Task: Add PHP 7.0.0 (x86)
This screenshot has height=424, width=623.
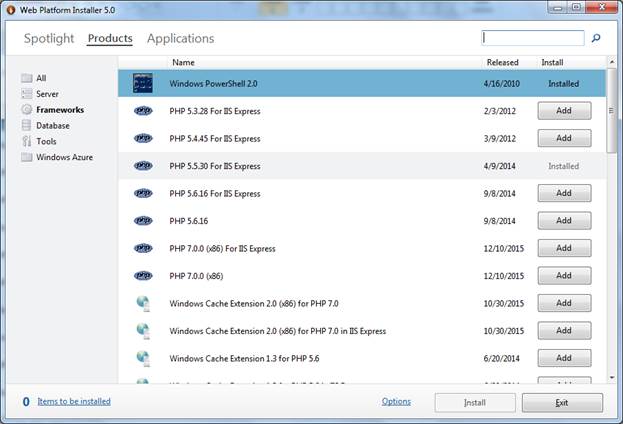Action: pyautogui.click(x=564, y=275)
